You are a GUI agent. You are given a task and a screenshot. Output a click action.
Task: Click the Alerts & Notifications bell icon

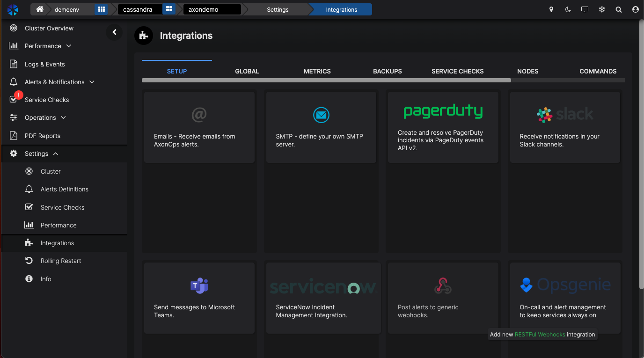click(x=14, y=82)
